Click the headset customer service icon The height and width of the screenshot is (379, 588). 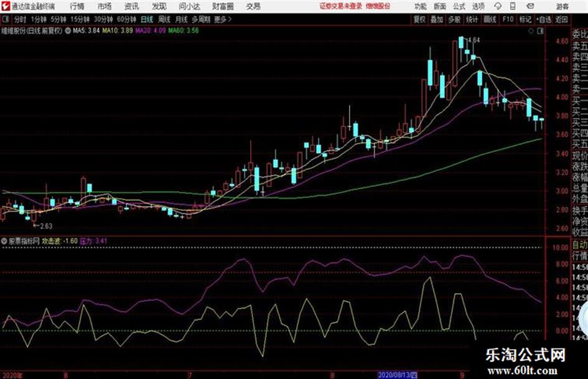tap(498, 6)
